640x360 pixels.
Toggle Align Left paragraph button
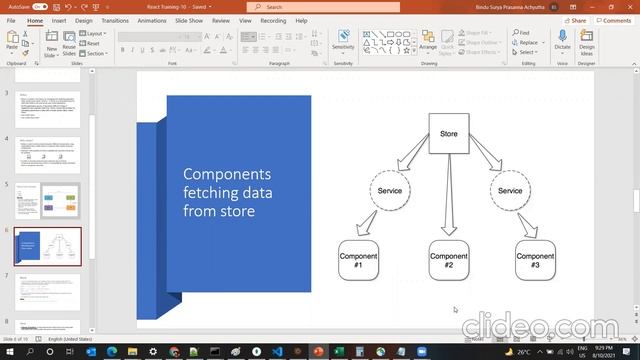point(245,50)
